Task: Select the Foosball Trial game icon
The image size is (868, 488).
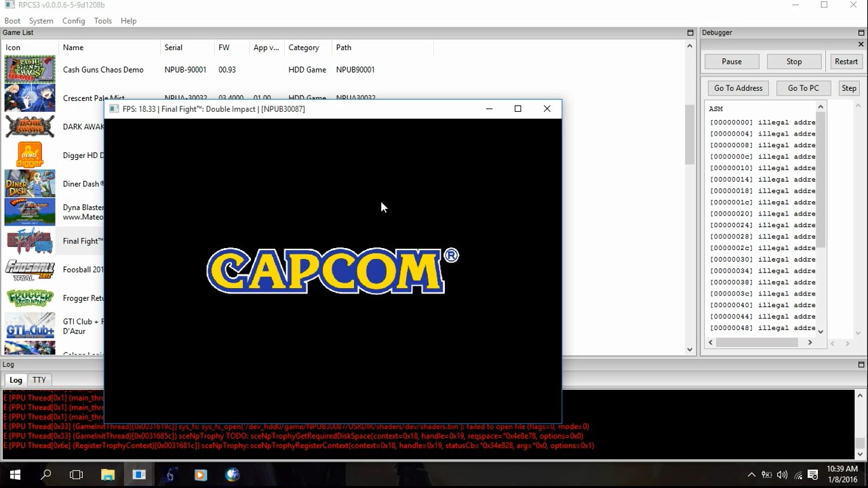Action: pyautogui.click(x=30, y=269)
